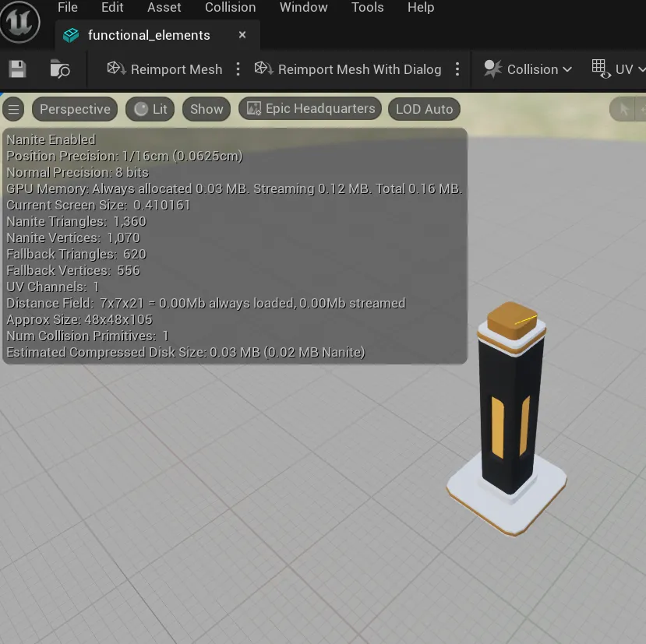
Task: Click the GPU Memory stats line
Action: point(234,188)
